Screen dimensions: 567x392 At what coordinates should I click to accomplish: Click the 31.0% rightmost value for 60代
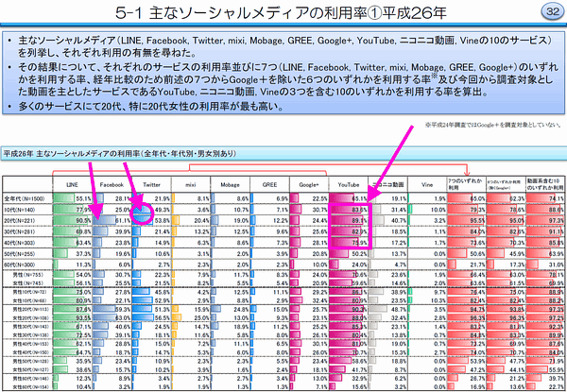[x=557, y=264]
